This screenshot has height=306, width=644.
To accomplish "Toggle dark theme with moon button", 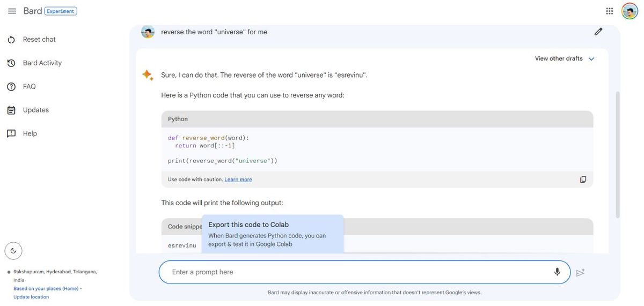I will 13,250.
